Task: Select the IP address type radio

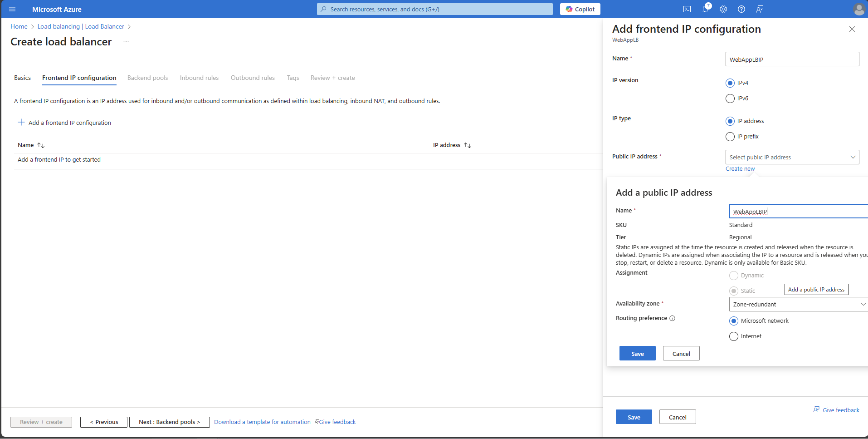Action: (730, 121)
